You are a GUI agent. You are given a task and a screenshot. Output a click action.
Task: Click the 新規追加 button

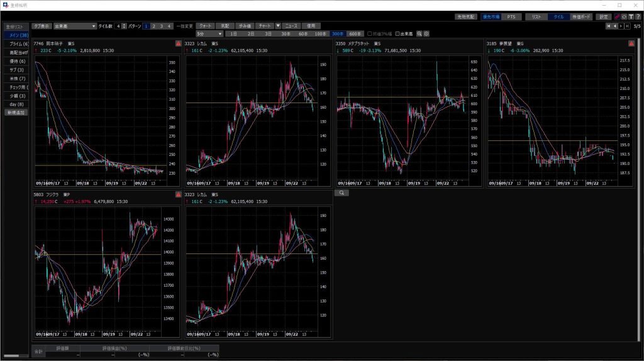pyautogui.click(x=16, y=113)
